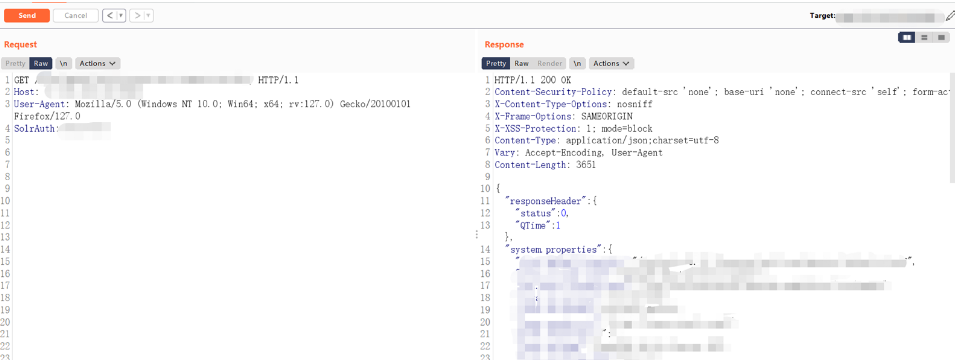The width and height of the screenshot is (955, 360).
Task: Toggle the \n non-printable chars button in Response
Action: click(x=577, y=63)
